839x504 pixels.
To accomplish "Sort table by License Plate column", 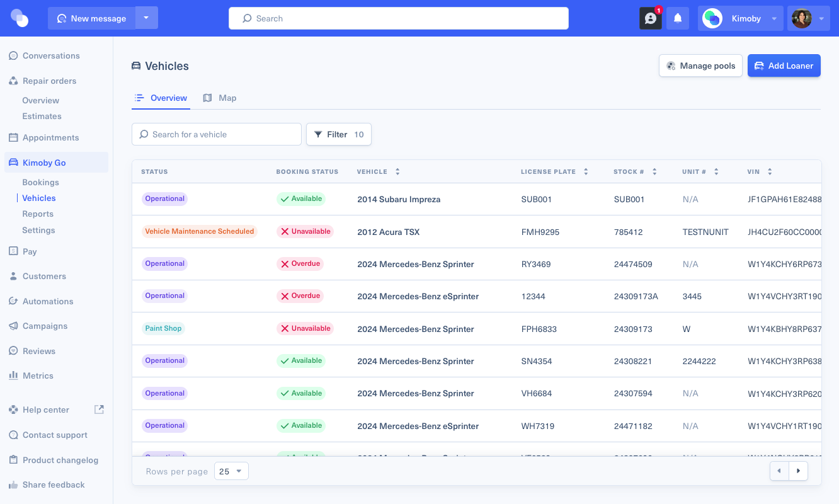I will pos(586,172).
